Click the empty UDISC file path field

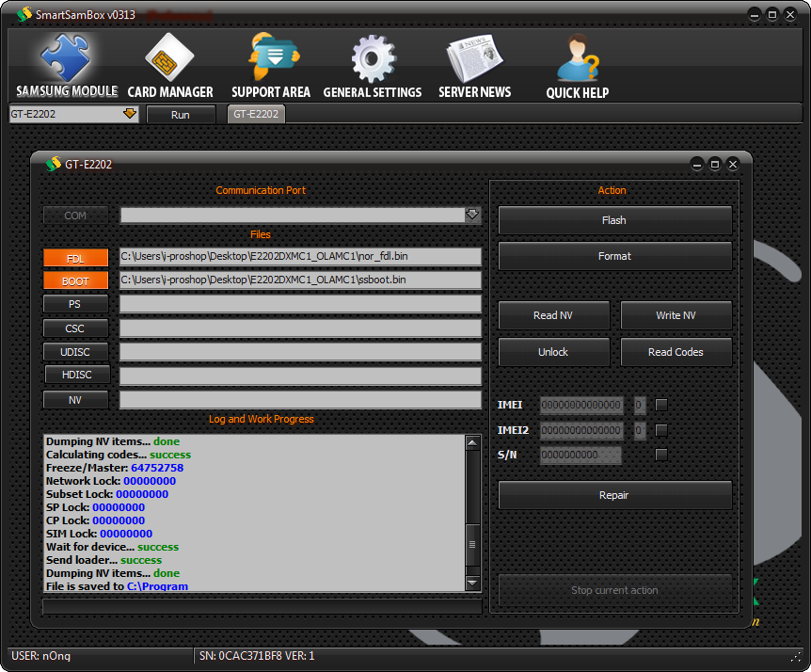[300, 352]
